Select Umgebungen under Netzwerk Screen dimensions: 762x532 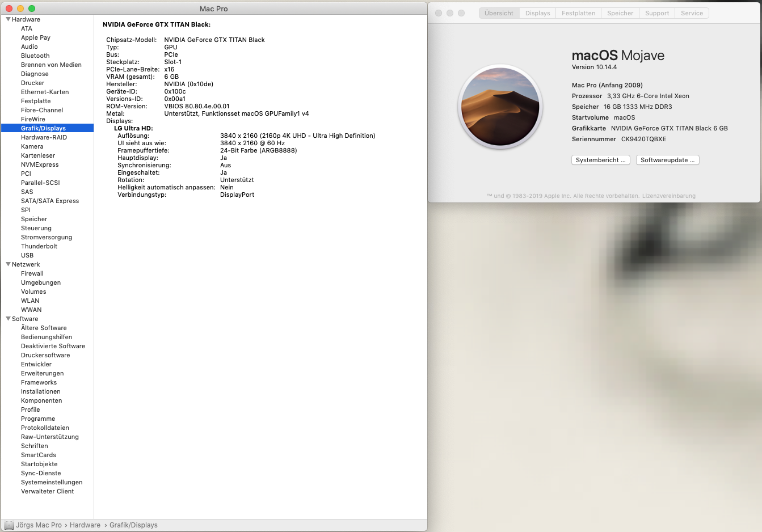click(41, 282)
